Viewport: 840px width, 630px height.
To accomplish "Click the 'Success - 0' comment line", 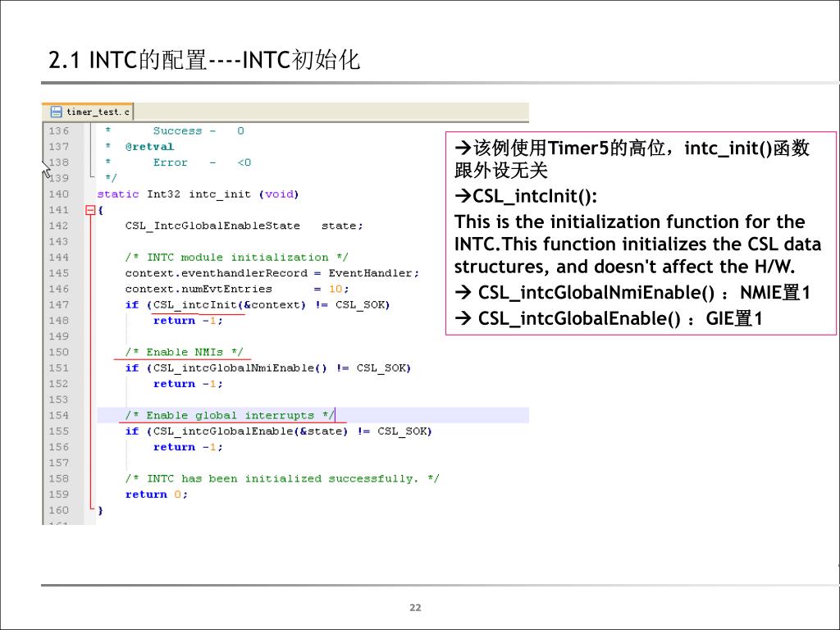I will [199, 130].
